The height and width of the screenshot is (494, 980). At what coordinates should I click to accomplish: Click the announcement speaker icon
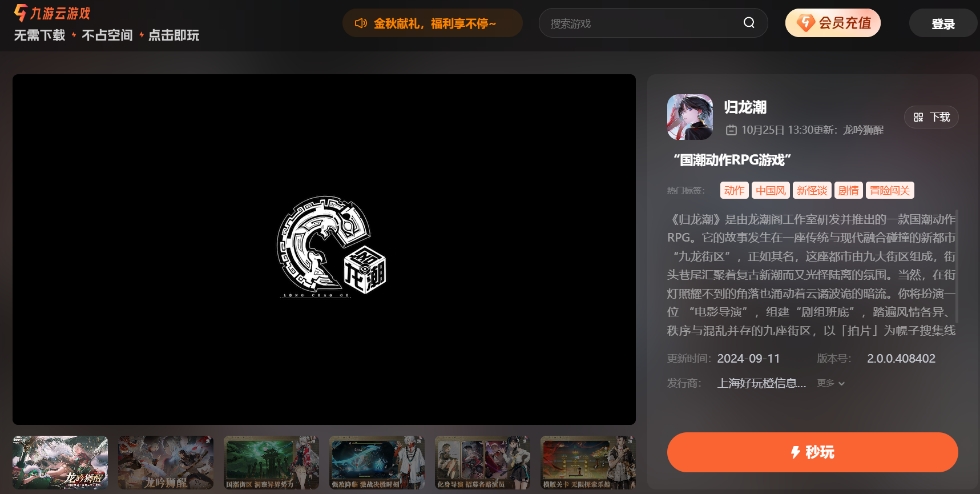click(361, 23)
